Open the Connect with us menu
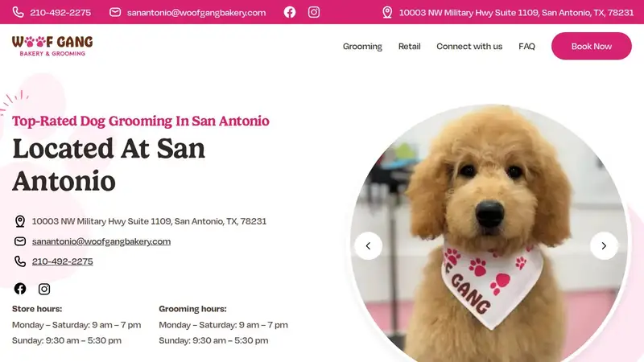 click(x=469, y=47)
